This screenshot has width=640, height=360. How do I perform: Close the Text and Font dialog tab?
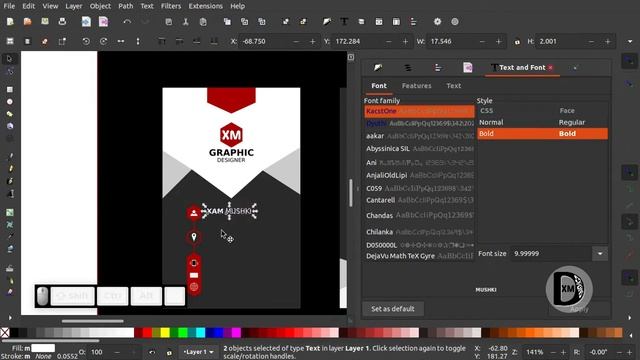tap(551, 68)
